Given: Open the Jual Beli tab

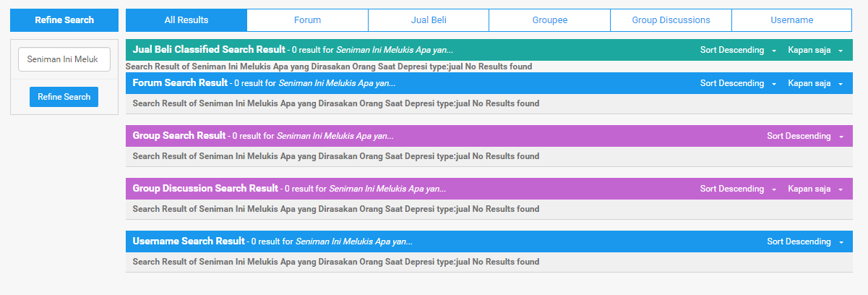Looking at the screenshot, I should (x=429, y=20).
